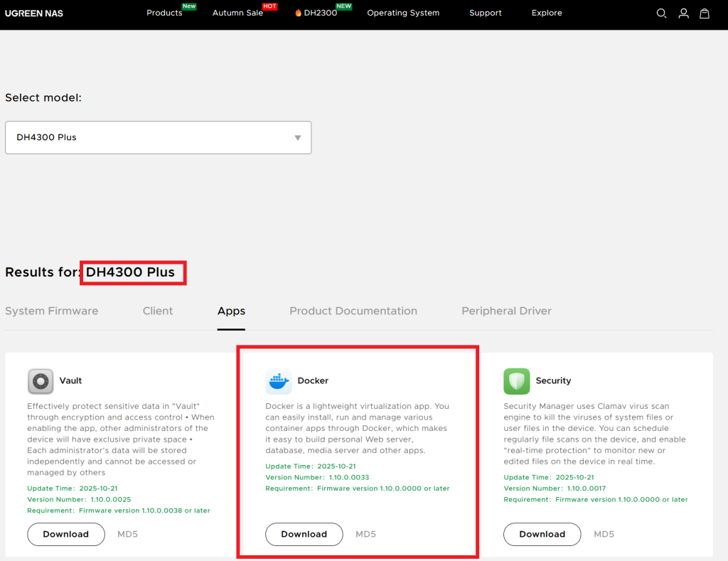Expand the Select model dropdown arrow
This screenshot has width=728, height=561.
(298, 138)
